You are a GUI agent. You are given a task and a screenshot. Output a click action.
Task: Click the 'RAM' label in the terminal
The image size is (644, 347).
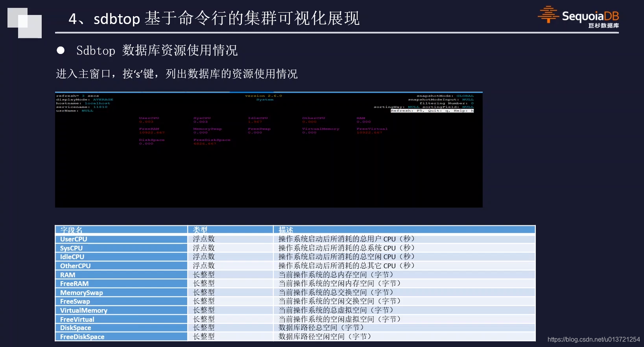(x=361, y=118)
